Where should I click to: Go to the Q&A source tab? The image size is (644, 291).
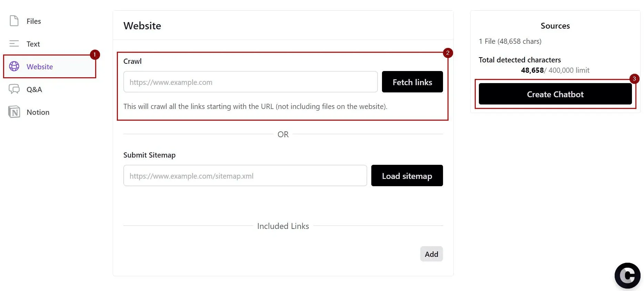click(34, 90)
